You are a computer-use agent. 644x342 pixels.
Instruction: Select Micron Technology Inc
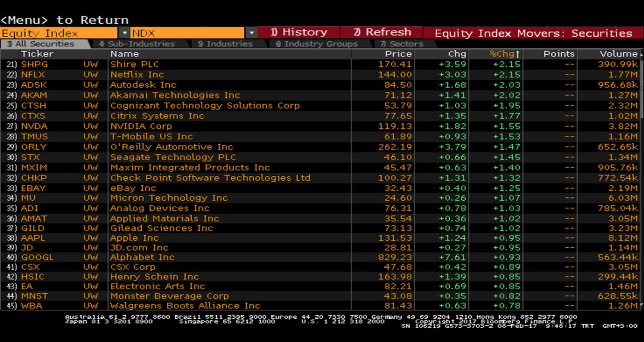pos(169,198)
